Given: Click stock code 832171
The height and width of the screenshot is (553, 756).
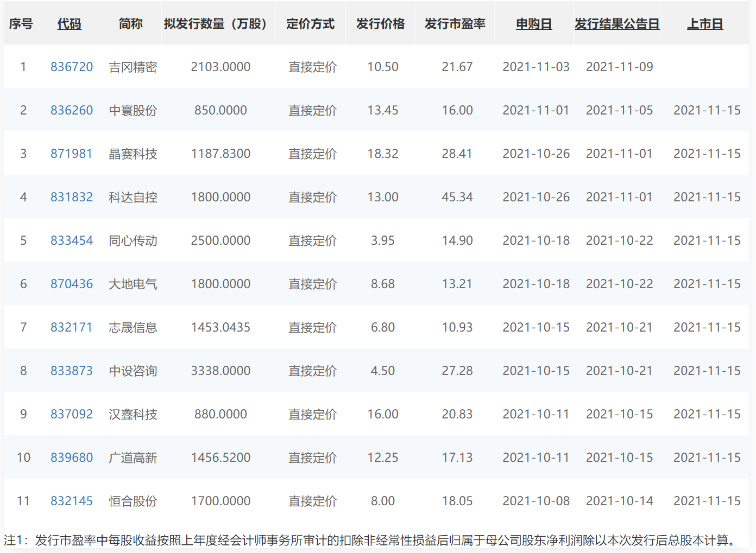Looking at the screenshot, I should click(72, 327).
